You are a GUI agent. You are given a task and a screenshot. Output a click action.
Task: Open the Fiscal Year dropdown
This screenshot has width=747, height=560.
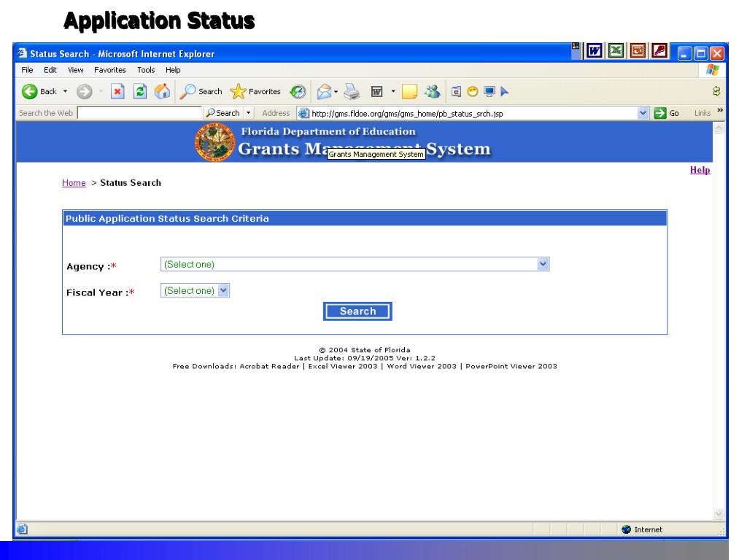224,290
